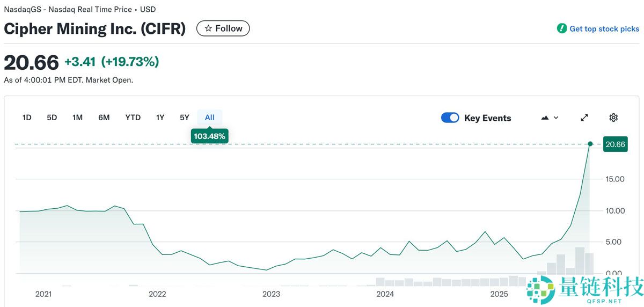The height and width of the screenshot is (307, 644).
Task: Click the 20.66 current price marker
Action: coord(615,144)
